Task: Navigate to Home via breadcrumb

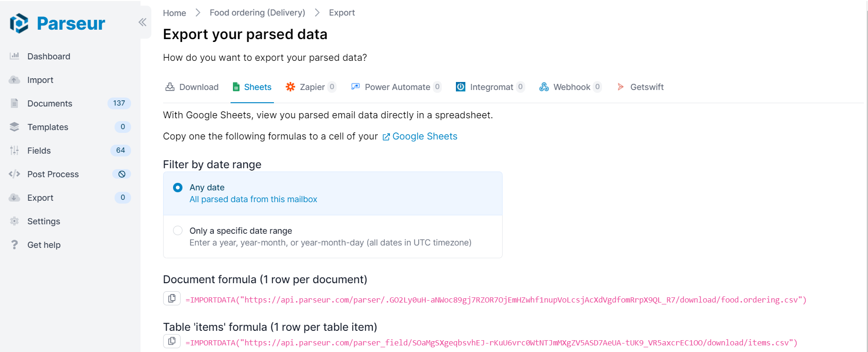Action: tap(174, 13)
